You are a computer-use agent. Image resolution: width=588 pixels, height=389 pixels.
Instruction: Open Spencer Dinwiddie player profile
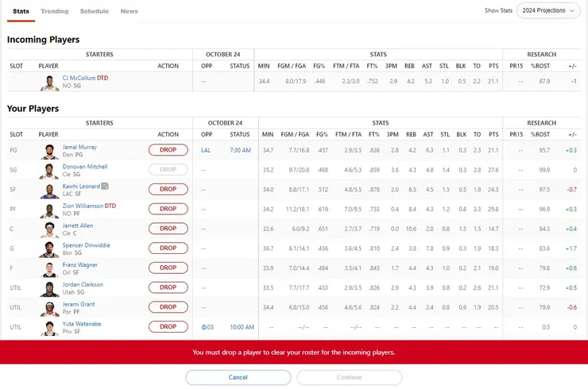(x=87, y=245)
